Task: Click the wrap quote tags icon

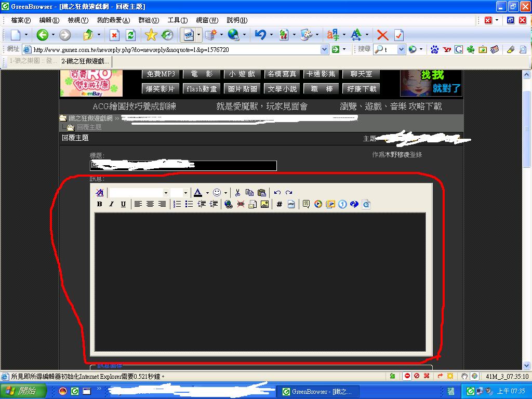Action: [x=306, y=204]
